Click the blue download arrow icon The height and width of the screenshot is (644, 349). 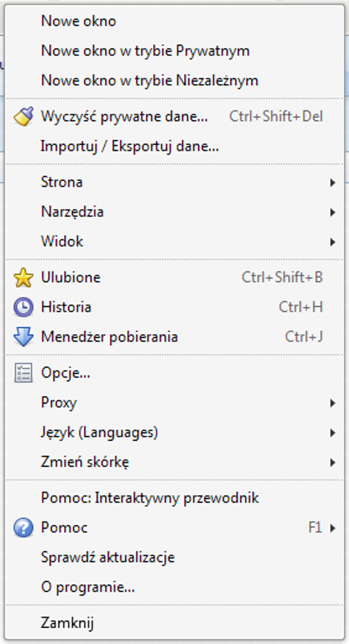(x=23, y=337)
